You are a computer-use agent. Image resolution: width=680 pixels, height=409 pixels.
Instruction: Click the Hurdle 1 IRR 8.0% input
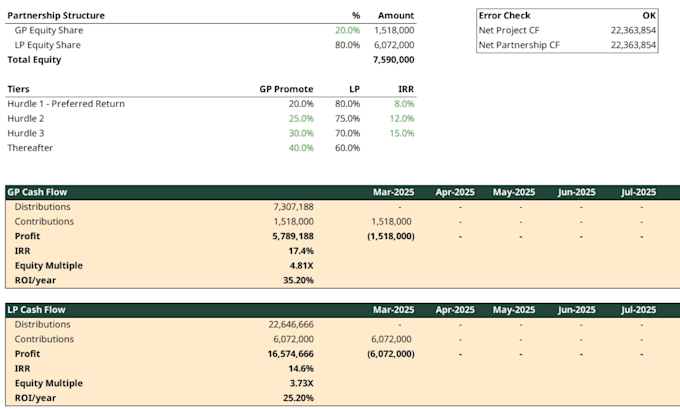(x=404, y=104)
